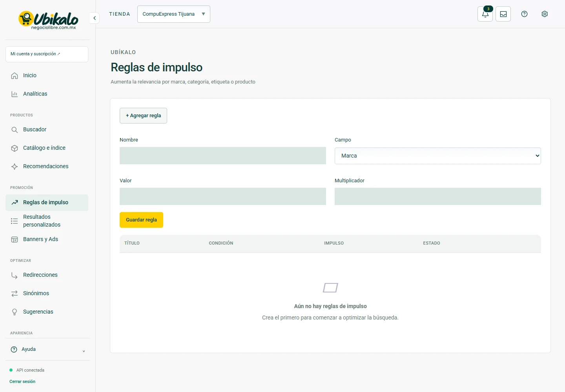Open Sugerencias from the sidebar

[x=47, y=312]
